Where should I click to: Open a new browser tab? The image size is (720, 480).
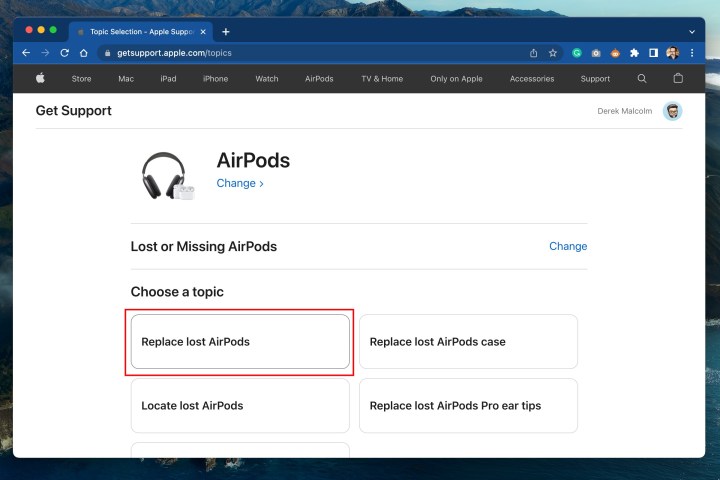225,32
